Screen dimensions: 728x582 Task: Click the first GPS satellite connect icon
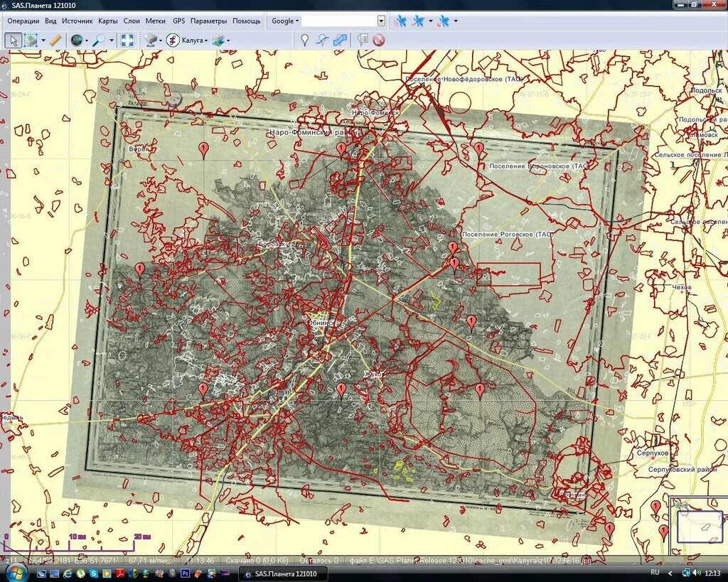click(400, 21)
